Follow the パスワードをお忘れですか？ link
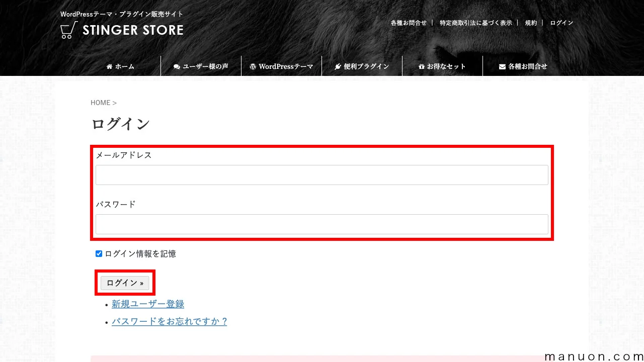This screenshot has width=644, height=362. click(170, 321)
